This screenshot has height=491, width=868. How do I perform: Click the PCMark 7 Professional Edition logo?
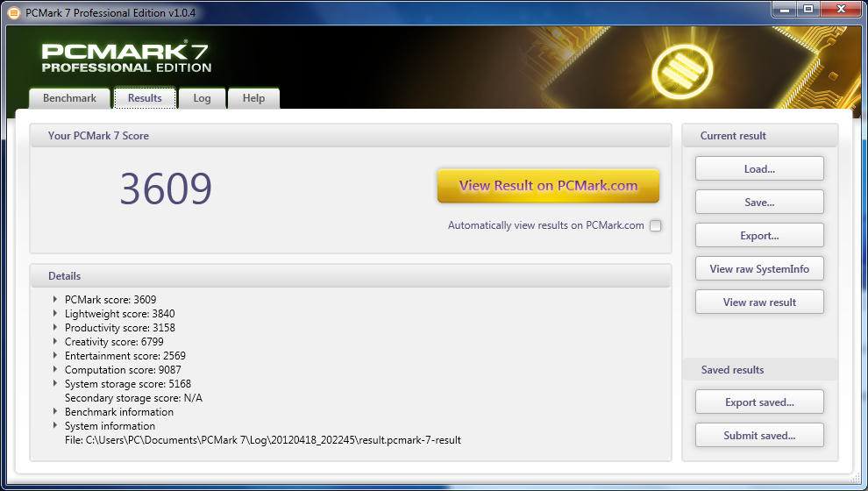[127, 58]
